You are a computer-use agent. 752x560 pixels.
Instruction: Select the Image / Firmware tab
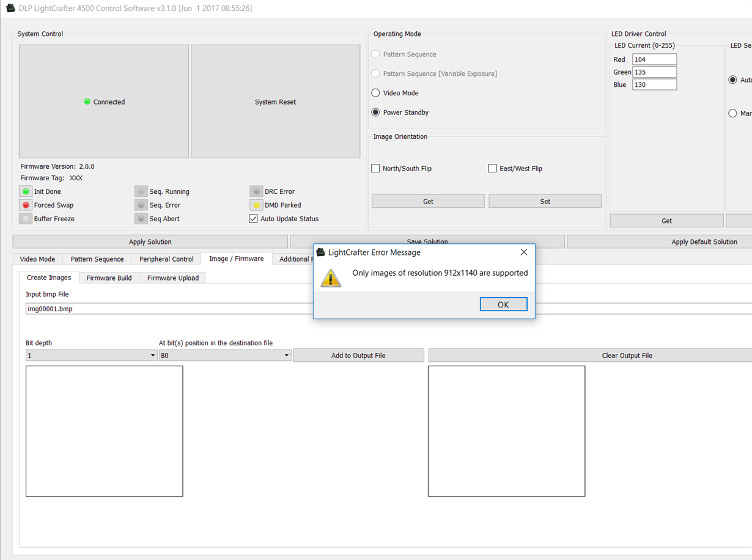[237, 259]
